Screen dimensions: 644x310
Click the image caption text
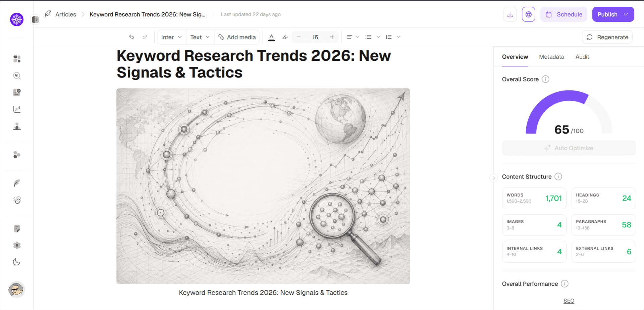[263, 293]
